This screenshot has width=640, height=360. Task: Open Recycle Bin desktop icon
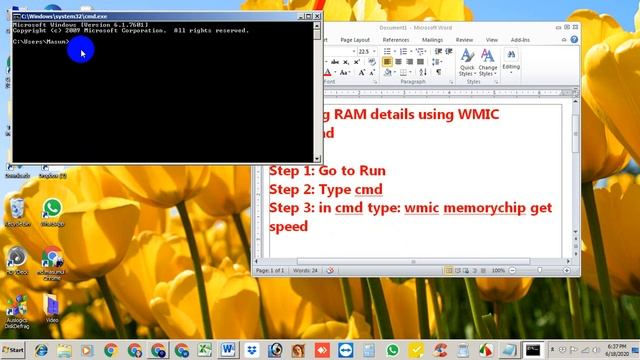[x=17, y=212]
